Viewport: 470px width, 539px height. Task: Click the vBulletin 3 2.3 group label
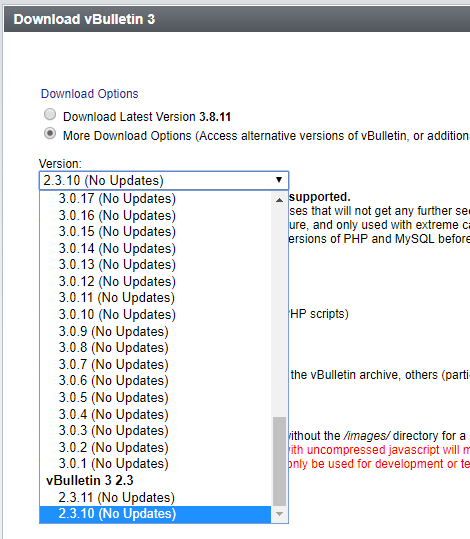[x=90, y=480]
